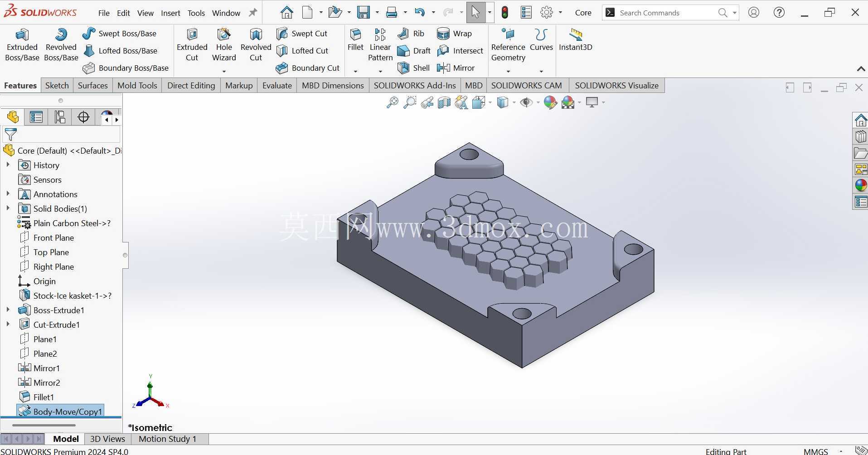Image resolution: width=868 pixels, height=455 pixels.
Task: Switch to PropertyManager tab icon
Action: 36,117
